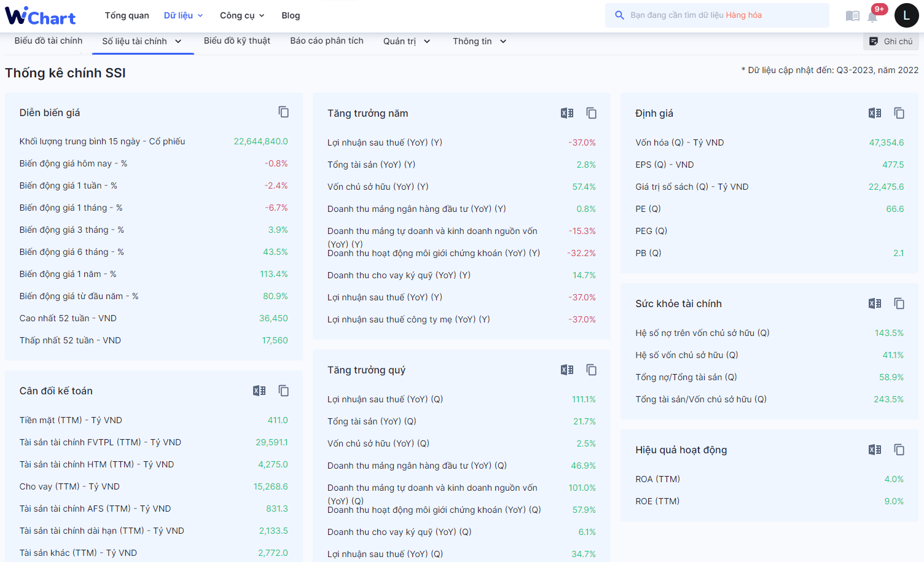Click Biến động giá 1 năm value 113.4%
The width and height of the screenshot is (924, 562).
point(273,274)
